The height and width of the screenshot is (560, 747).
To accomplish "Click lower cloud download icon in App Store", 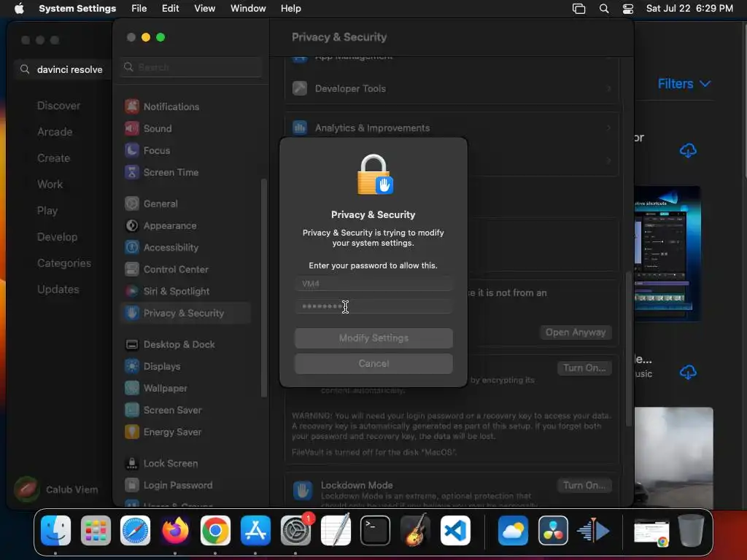I will click(x=687, y=372).
